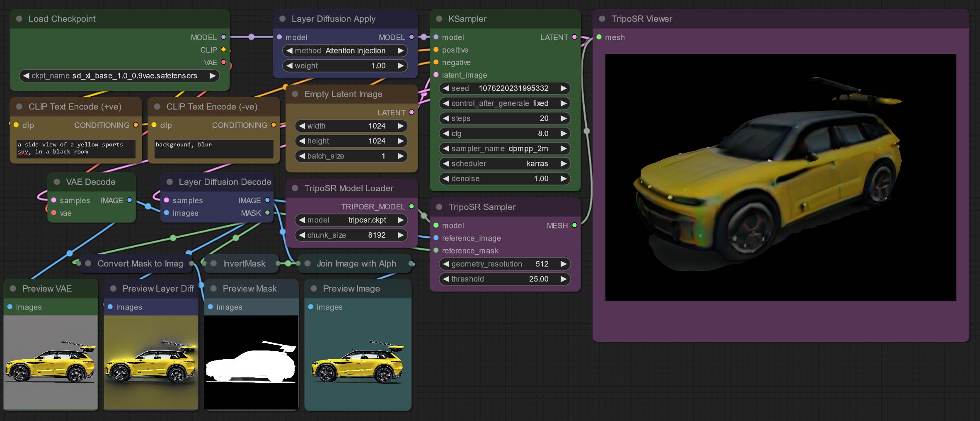Viewport: 980px width, 421px height.
Task: Collapse the TripoSR Model Loader node dot
Action: (x=295, y=188)
